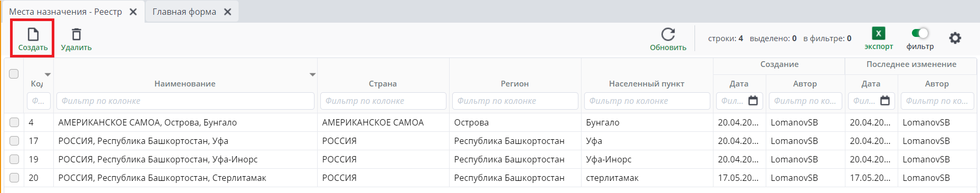This screenshot has height=193, width=980.
Task: Focus the Регион column filter field
Action: 515,101
